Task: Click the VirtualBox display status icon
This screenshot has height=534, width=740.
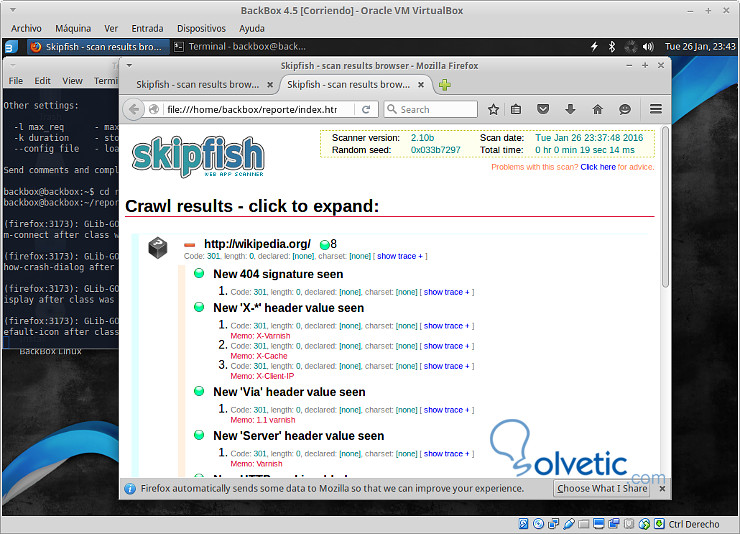Action: click(599, 524)
